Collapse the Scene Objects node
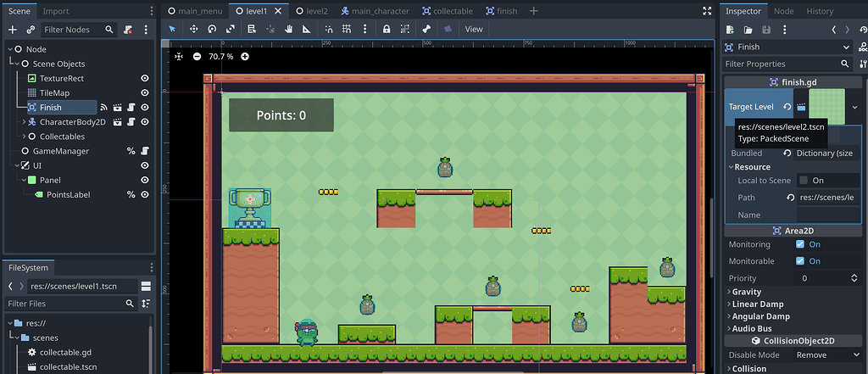 click(17, 64)
